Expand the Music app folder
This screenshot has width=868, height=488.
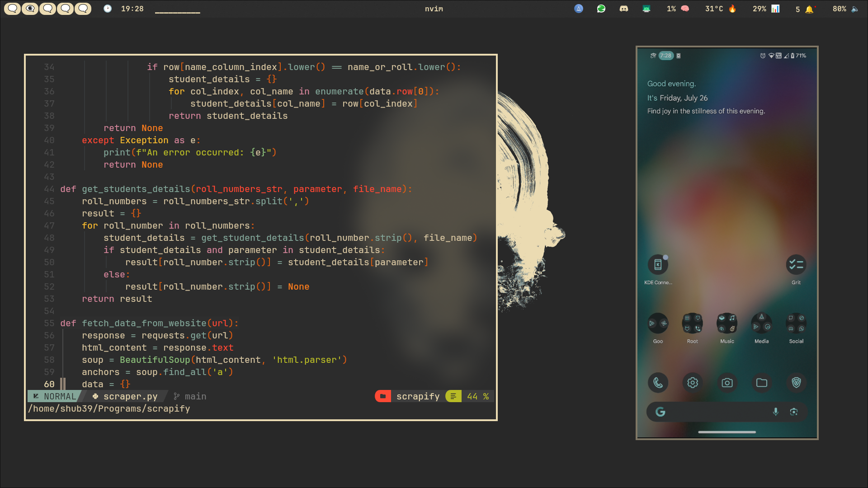[727, 324]
